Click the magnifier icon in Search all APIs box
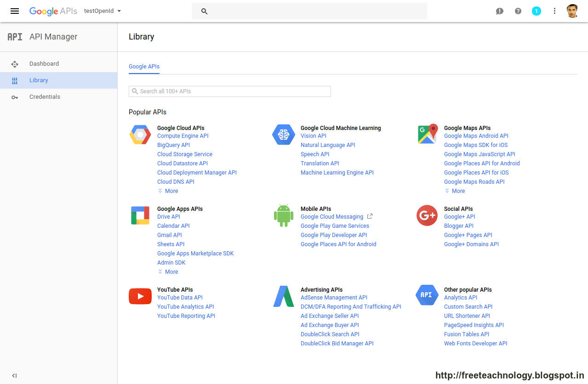Image resolution: width=588 pixels, height=384 pixels. (x=135, y=91)
